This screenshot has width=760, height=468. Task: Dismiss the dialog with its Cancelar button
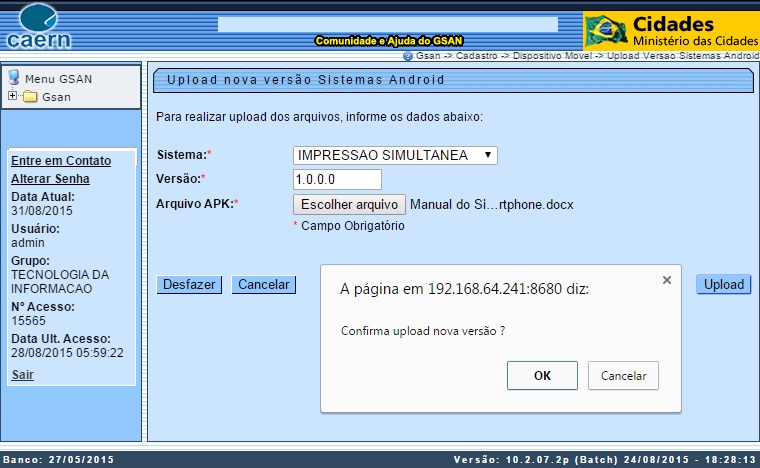click(623, 376)
